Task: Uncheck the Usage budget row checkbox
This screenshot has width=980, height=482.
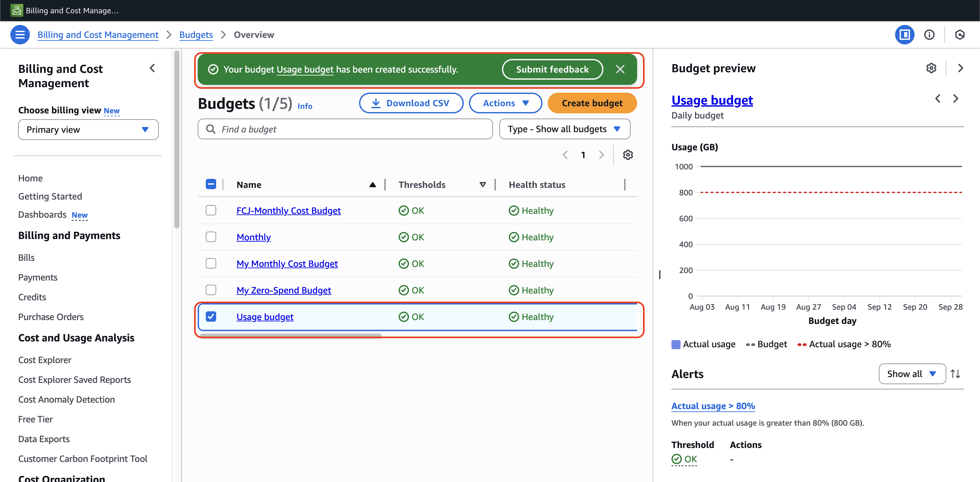Action: point(211,316)
